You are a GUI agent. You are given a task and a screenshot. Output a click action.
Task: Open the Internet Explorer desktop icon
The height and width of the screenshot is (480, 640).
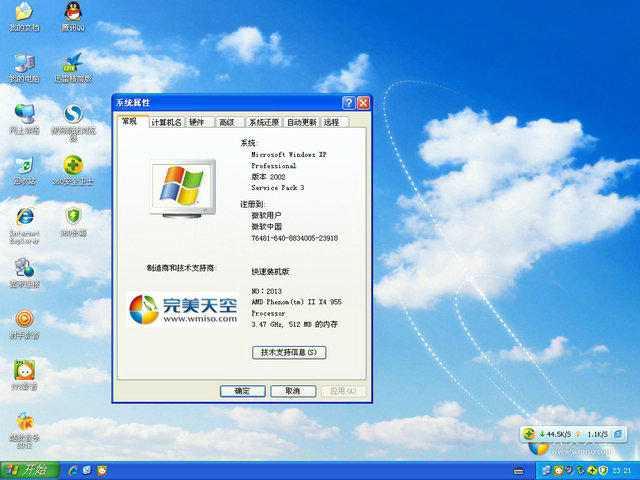[24, 225]
